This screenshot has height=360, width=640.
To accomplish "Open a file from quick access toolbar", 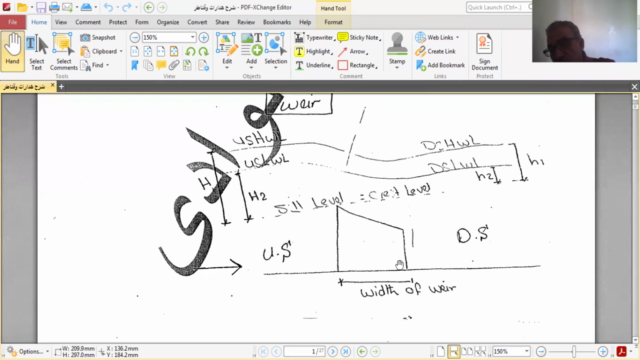I will pyautogui.click(x=23, y=7).
